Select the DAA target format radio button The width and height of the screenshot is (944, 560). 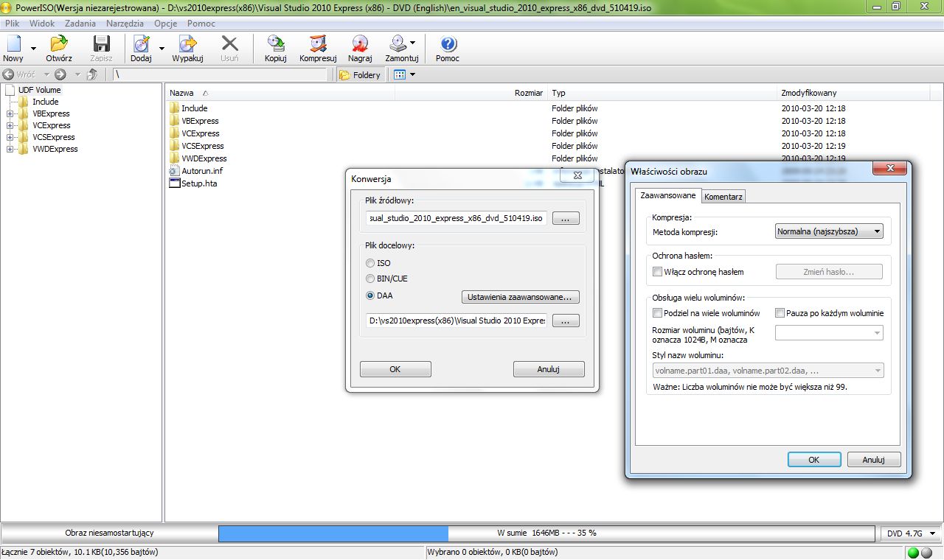[x=370, y=295]
